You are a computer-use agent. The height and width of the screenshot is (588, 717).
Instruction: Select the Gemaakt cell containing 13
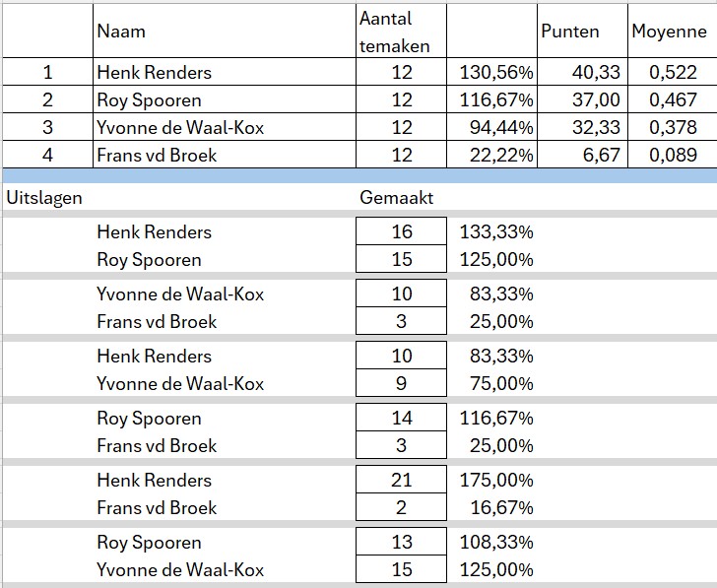(x=401, y=542)
